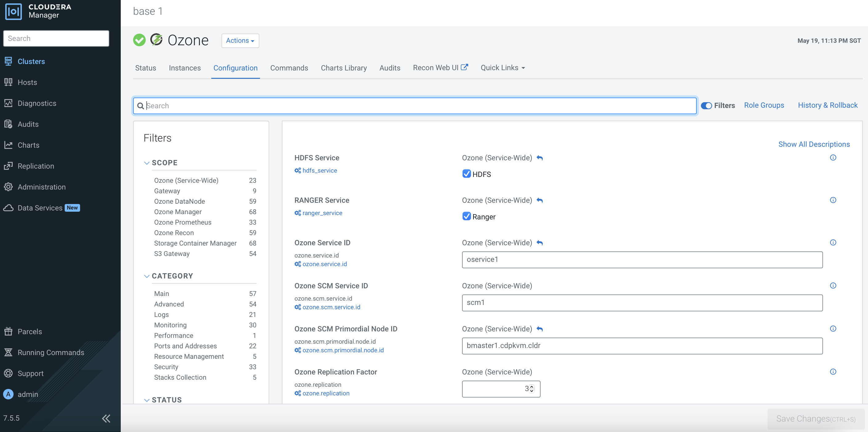
Task: Open History & Rollback
Action: [828, 105]
